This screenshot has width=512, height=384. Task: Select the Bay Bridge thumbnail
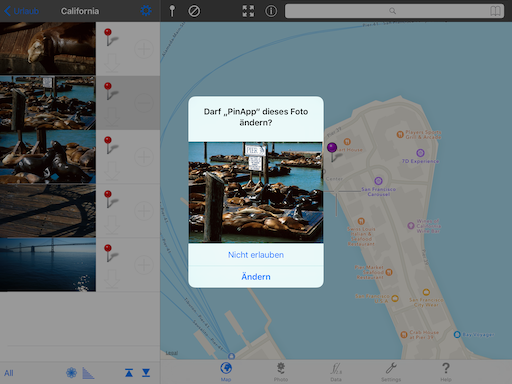(x=48, y=265)
